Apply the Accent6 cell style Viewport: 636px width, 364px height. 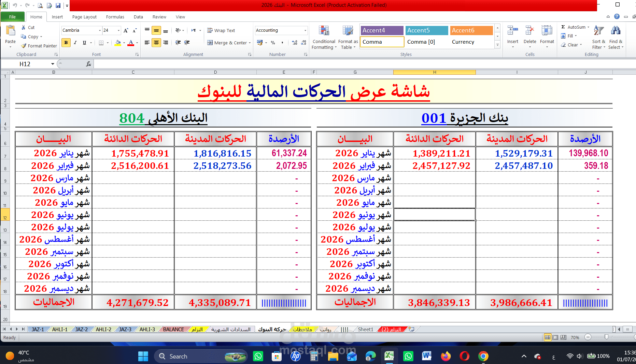pos(471,30)
